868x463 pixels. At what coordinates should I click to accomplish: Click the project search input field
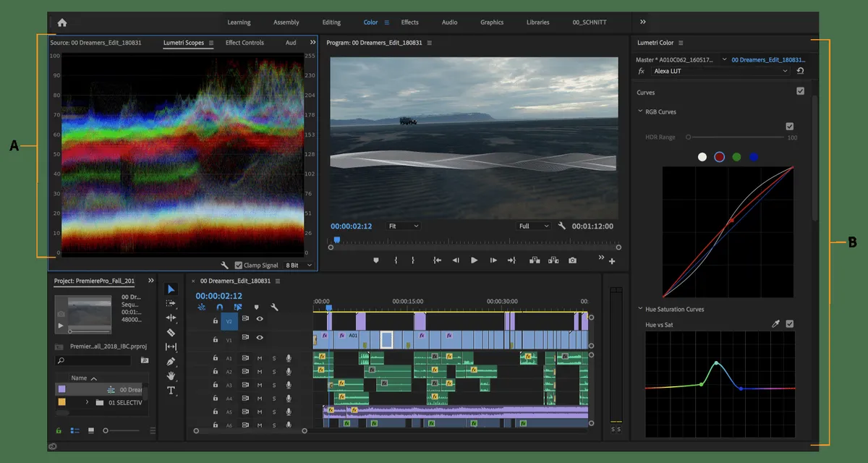(98, 360)
